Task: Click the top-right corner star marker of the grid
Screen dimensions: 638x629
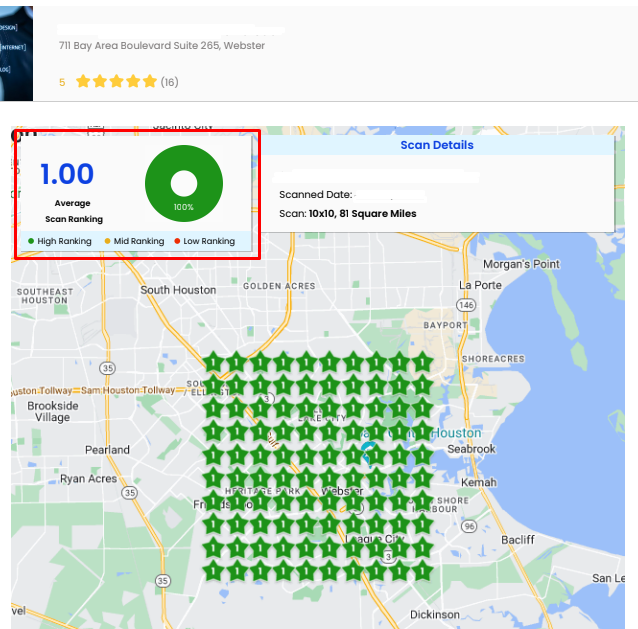Action: click(422, 362)
